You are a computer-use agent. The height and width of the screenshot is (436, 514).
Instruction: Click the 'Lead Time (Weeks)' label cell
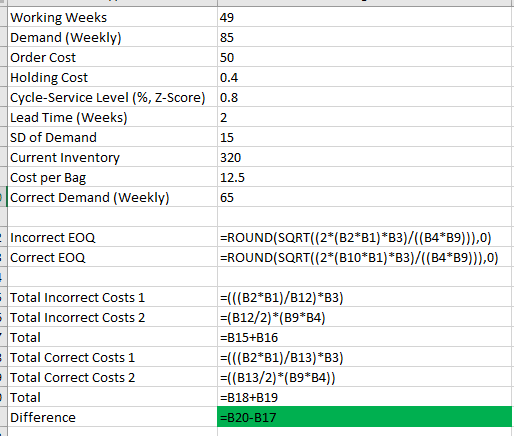pyautogui.click(x=112, y=117)
